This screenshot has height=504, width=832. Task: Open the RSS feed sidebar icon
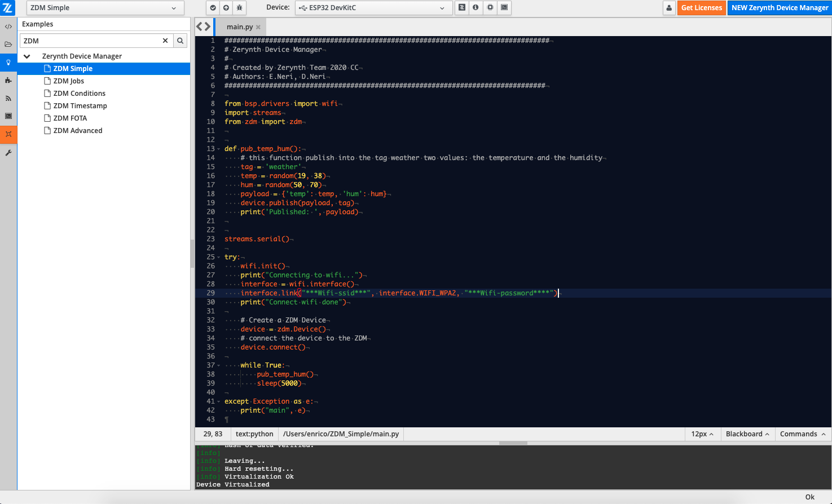click(8, 99)
